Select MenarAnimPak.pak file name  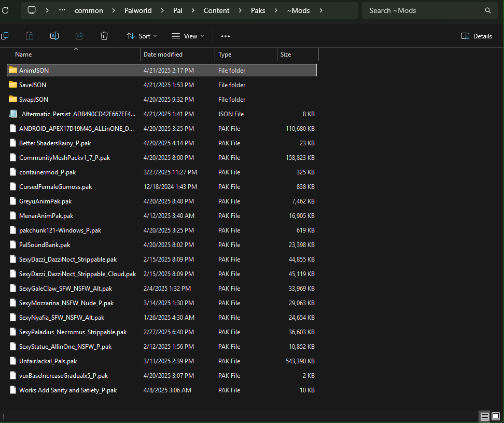pyautogui.click(x=46, y=216)
